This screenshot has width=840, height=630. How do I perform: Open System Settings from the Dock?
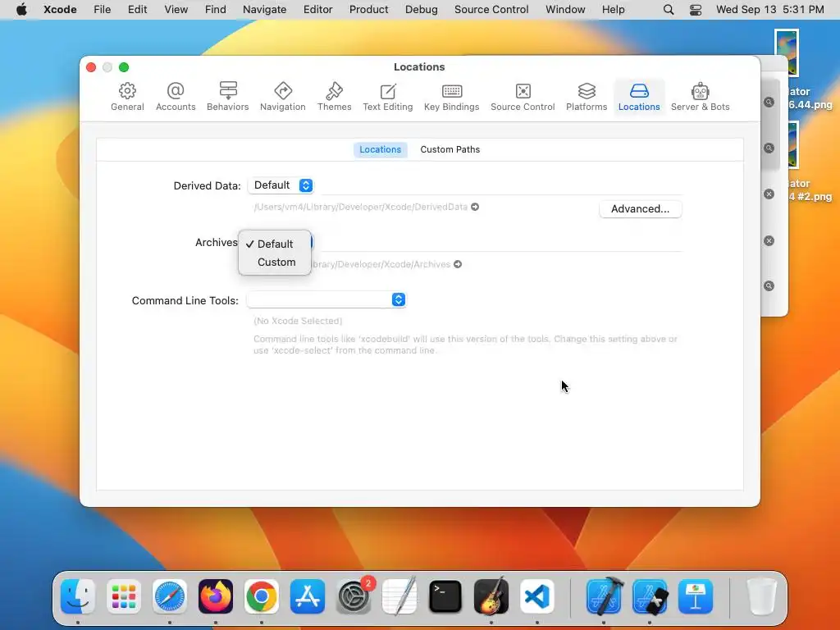tap(354, 596)
